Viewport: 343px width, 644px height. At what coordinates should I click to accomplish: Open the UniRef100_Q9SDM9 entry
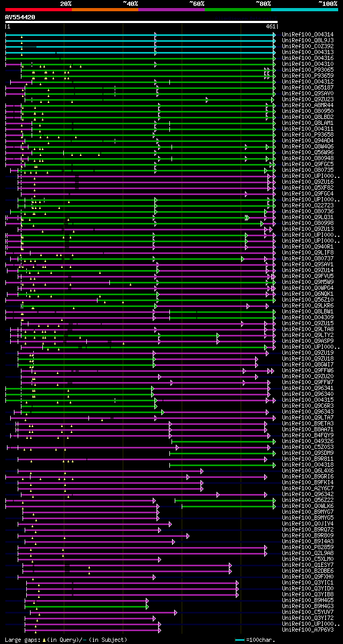(x=308, y=453)
